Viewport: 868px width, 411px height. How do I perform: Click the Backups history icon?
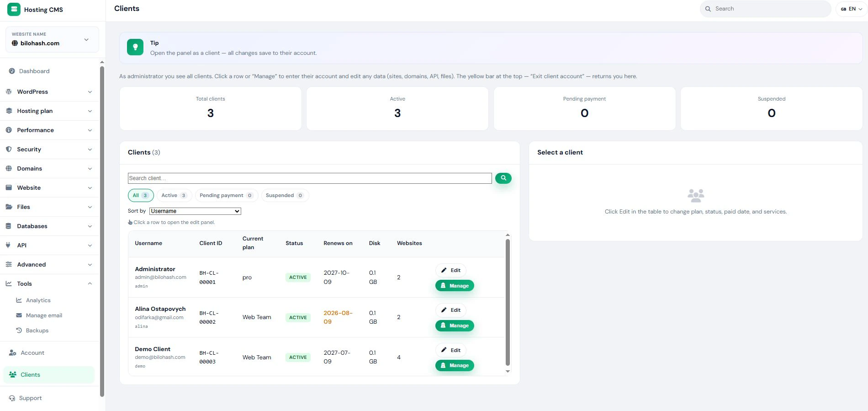pyautogui.click(x=19, y=331)
